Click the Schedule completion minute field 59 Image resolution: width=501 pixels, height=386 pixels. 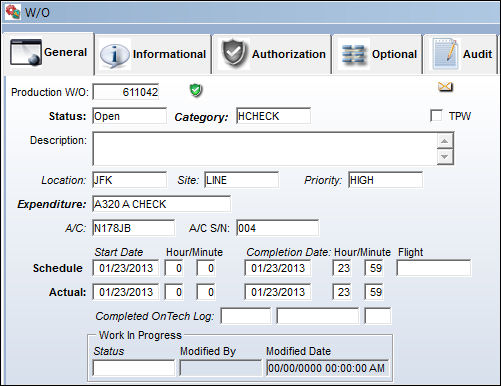click(374, 268)
